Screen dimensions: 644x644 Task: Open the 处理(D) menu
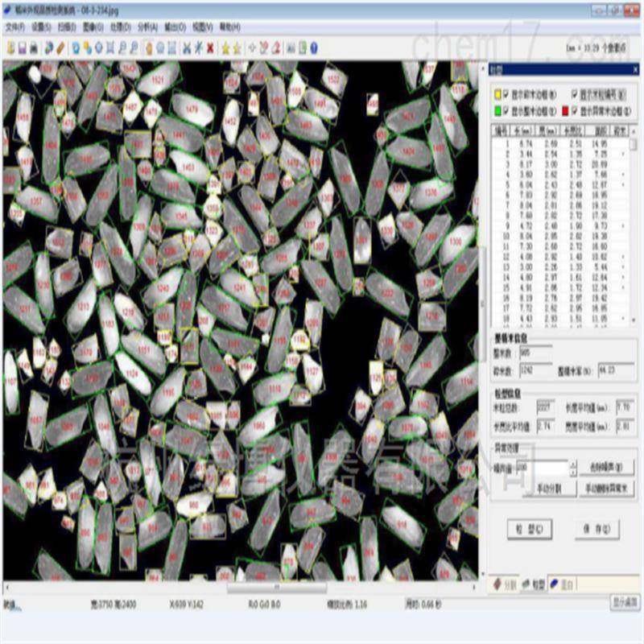(x=120, y=27)
